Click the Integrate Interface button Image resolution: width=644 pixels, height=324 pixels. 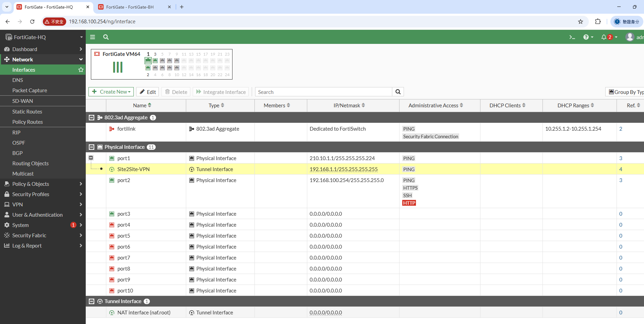221,92
